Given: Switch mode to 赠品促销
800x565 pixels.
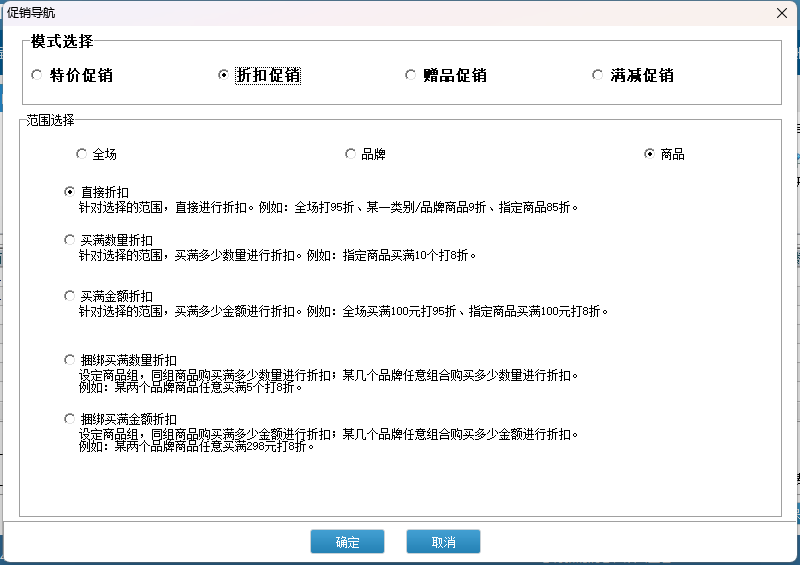Looking at the screenshot, I should point(410,75).
